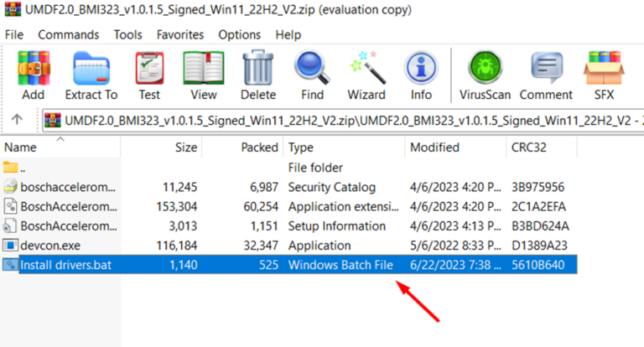644x347 pixels.
Task: Launch the Wizard tool
Action: [366, 74]
